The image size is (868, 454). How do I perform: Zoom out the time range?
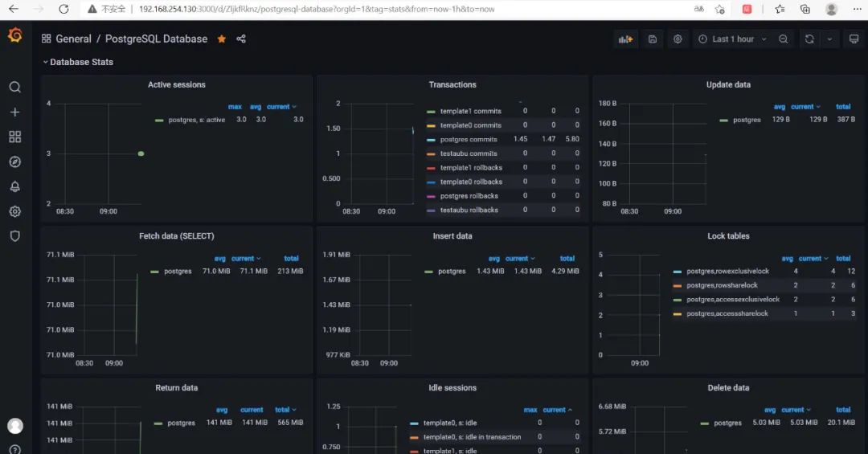point(784,39)
